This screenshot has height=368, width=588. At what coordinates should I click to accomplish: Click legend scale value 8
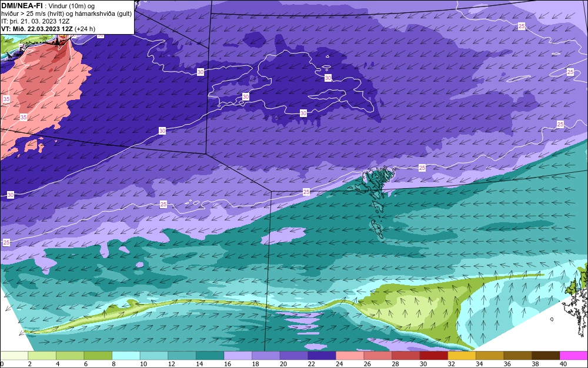pos(113,364)
